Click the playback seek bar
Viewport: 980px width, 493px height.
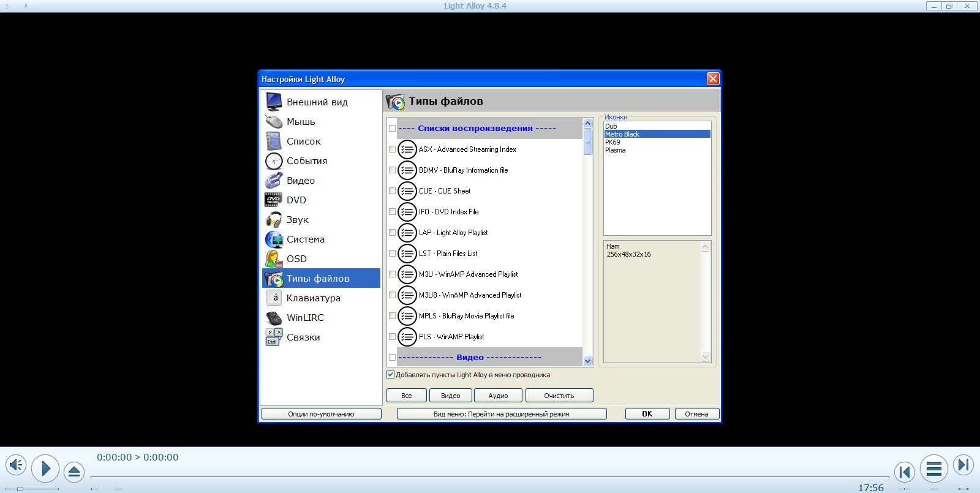click(490, 476)
